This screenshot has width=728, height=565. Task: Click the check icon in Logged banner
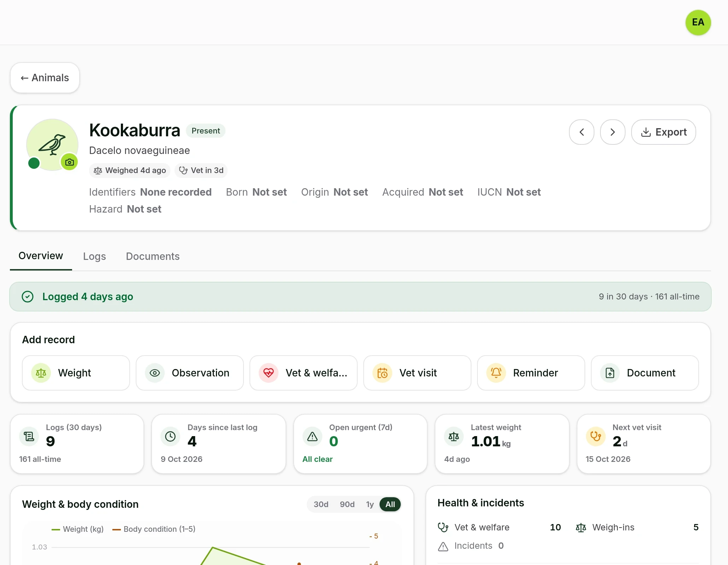[28, 297]
